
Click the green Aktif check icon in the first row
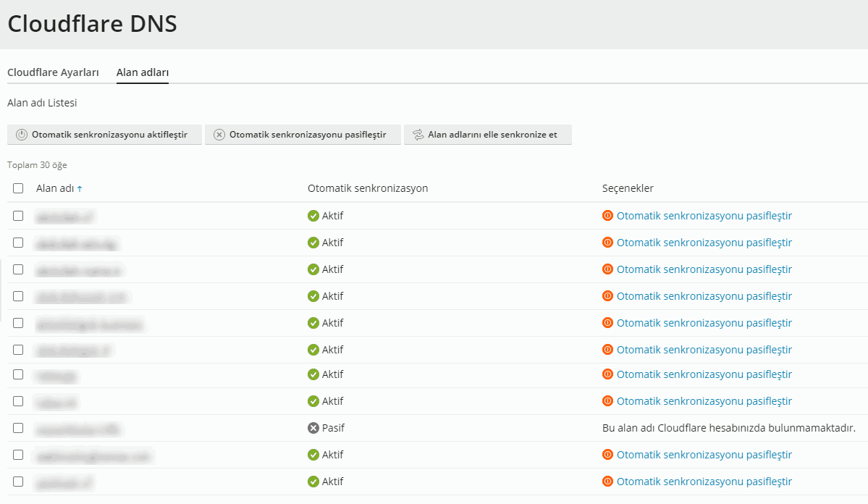[313, 216]
